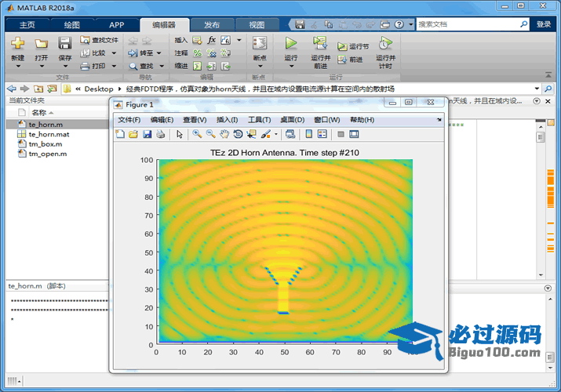The image size is (561, 392).
Task: Toggle the Rotate 3D tool in Figure 1
Action: [x=238, y=134]
